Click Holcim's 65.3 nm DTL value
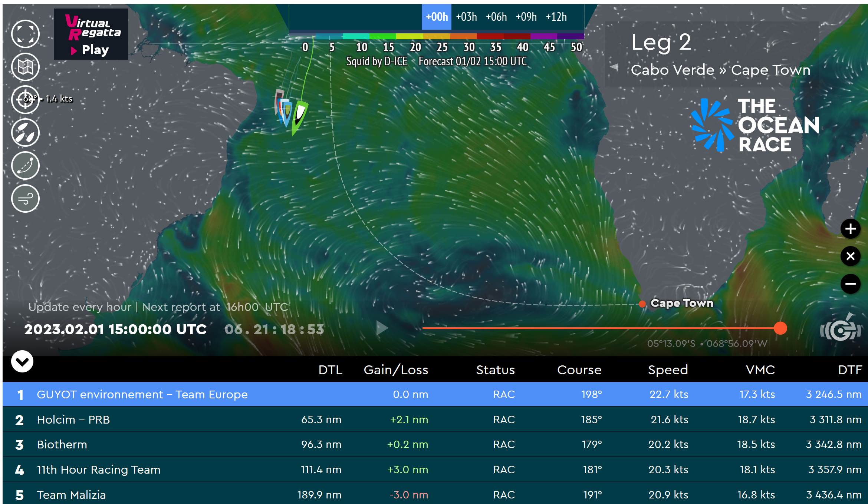 [321, 420]
